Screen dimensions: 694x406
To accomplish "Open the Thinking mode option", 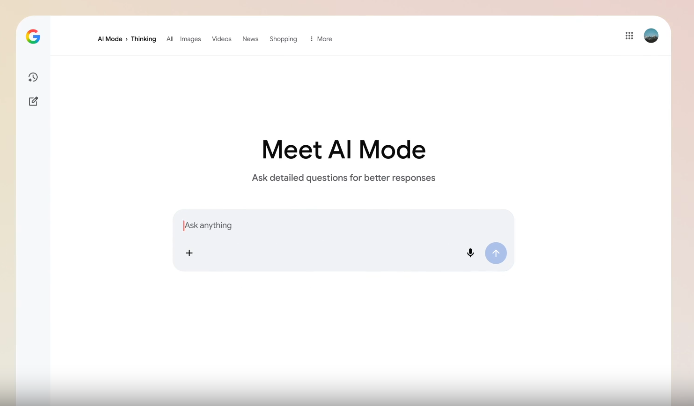I will pos(143,39).
